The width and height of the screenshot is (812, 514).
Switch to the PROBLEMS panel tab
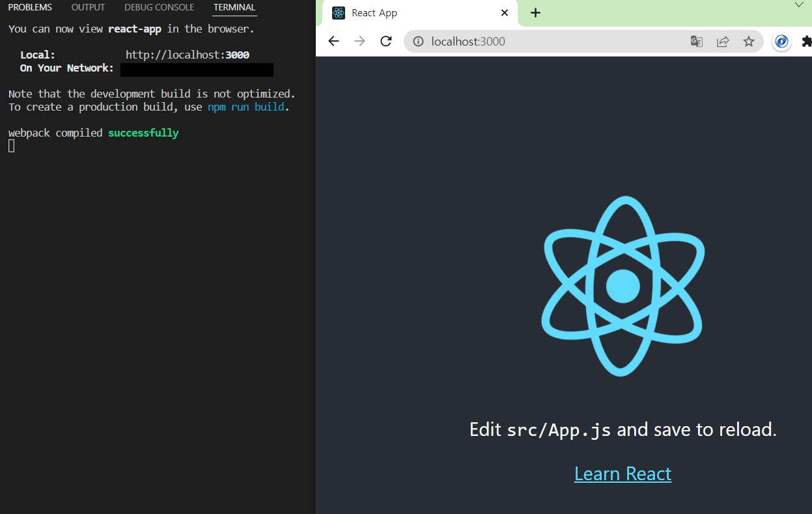pyautogui.click(x=30, y=8)
